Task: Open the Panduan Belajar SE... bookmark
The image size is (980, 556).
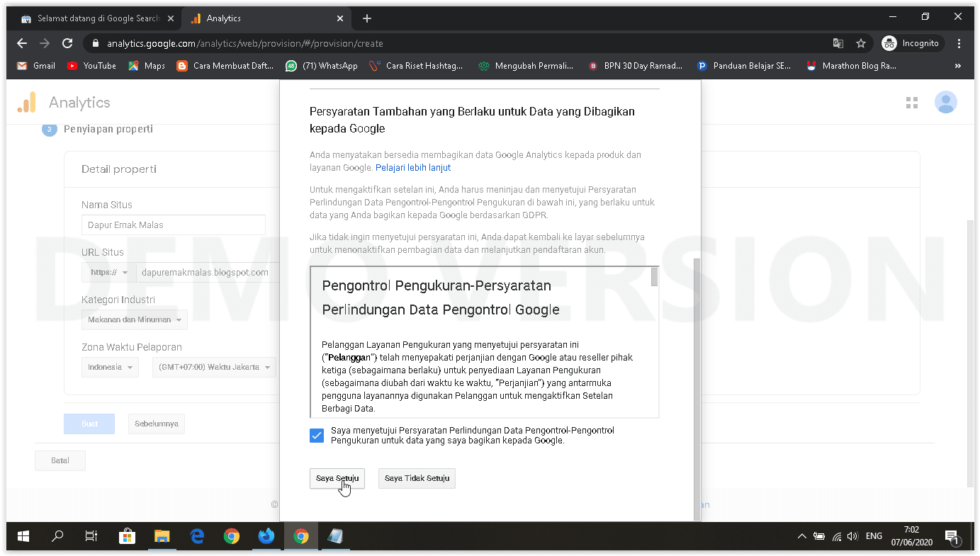Action: pyautogui.click(x=744, y=66)
